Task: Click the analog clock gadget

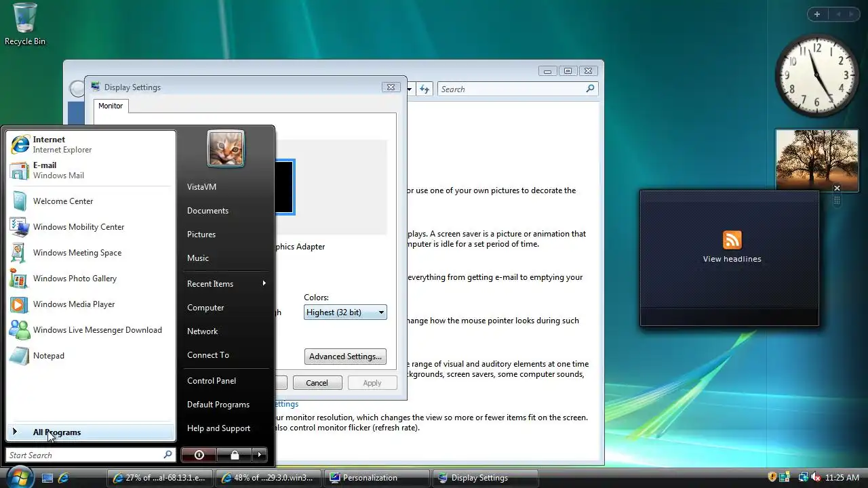Action: tap(816, 74)
